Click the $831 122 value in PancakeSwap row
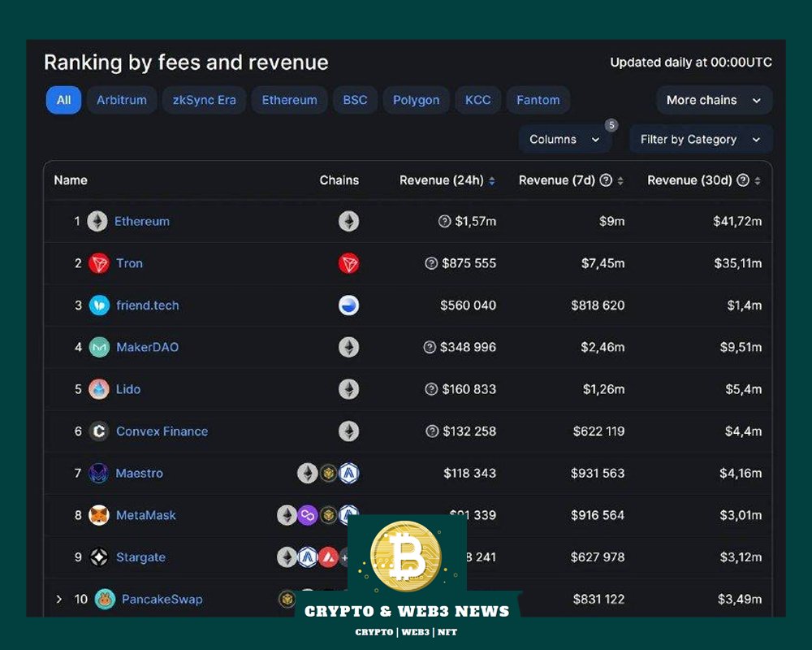The height and width of the screenshot is (650, 812). pos(598,599)
